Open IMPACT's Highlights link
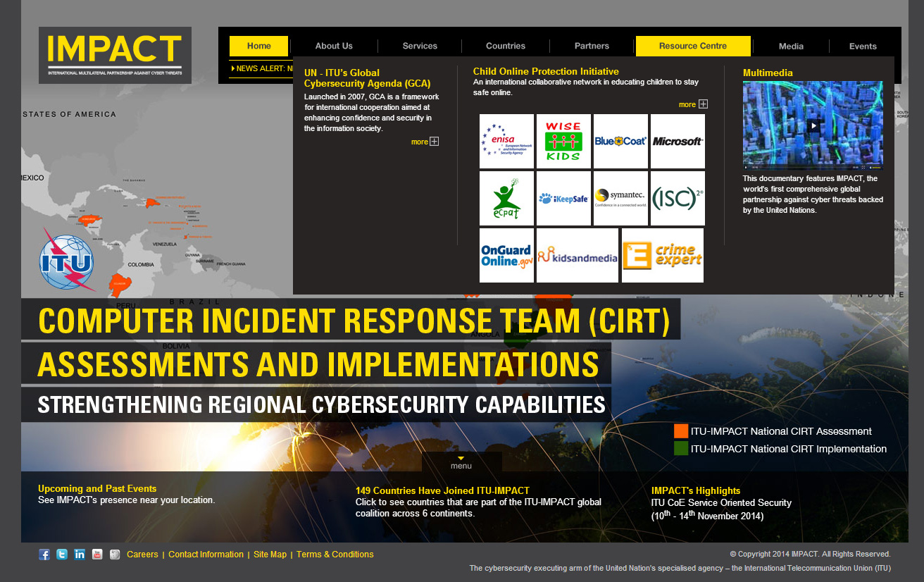924x582 pixels. point(696,490)
